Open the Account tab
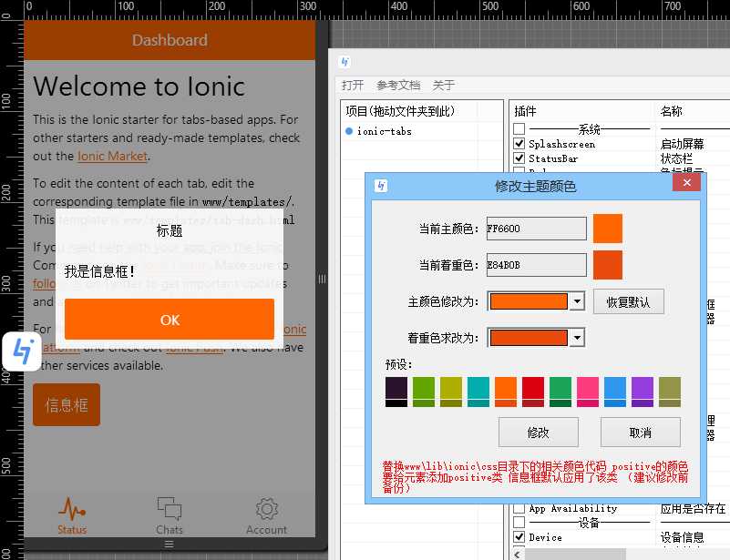 [x=266, y=515]
